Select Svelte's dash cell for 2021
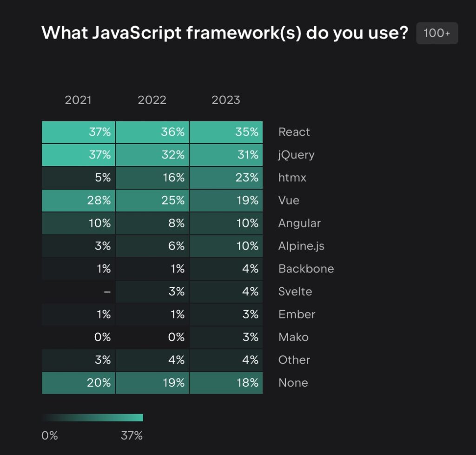This screenshot has width=476, height=455. [78, 291]
